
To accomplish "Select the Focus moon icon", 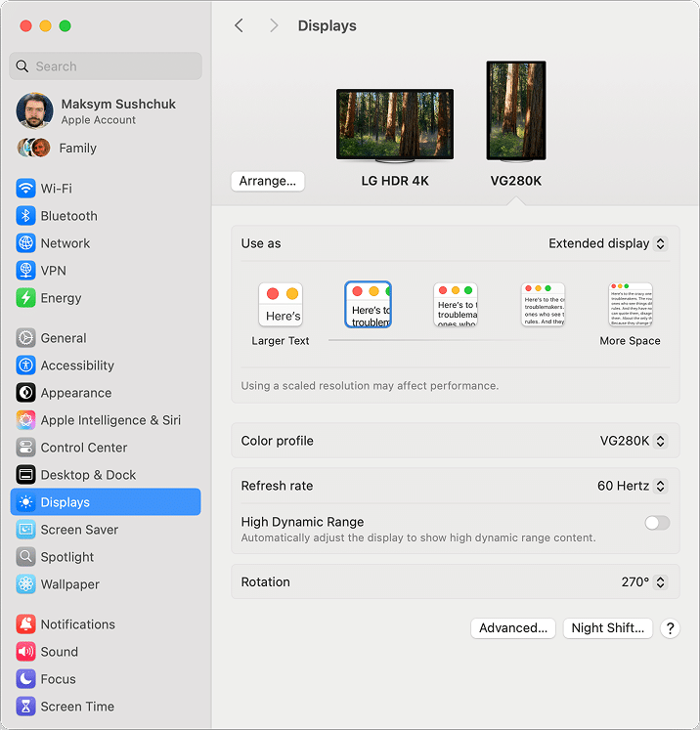I will pyautogui.click(x=25, y=679).
